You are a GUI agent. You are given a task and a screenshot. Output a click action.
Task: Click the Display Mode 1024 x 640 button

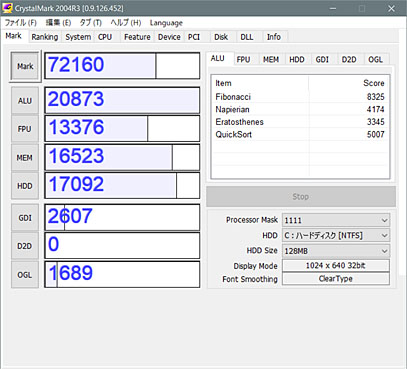[336, 266]
